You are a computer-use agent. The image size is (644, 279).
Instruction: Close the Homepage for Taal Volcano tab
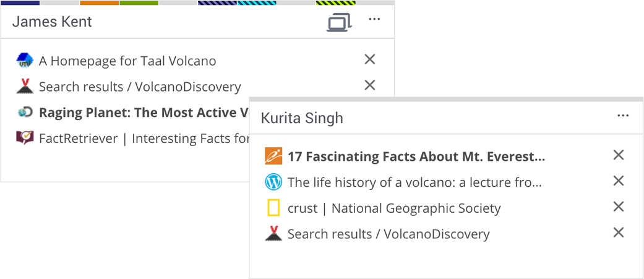pyautogui.click(x=370, y=59)
